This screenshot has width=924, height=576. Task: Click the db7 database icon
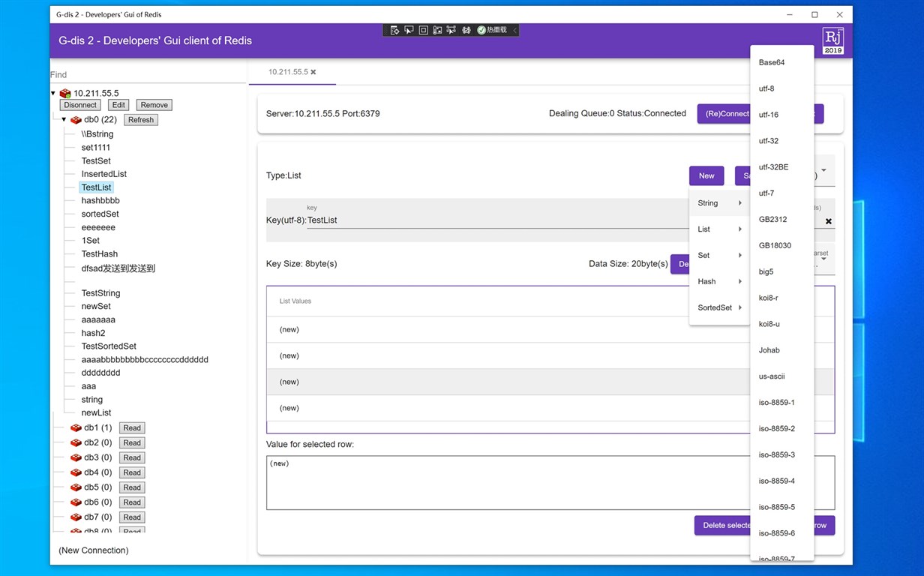(76, 517)
